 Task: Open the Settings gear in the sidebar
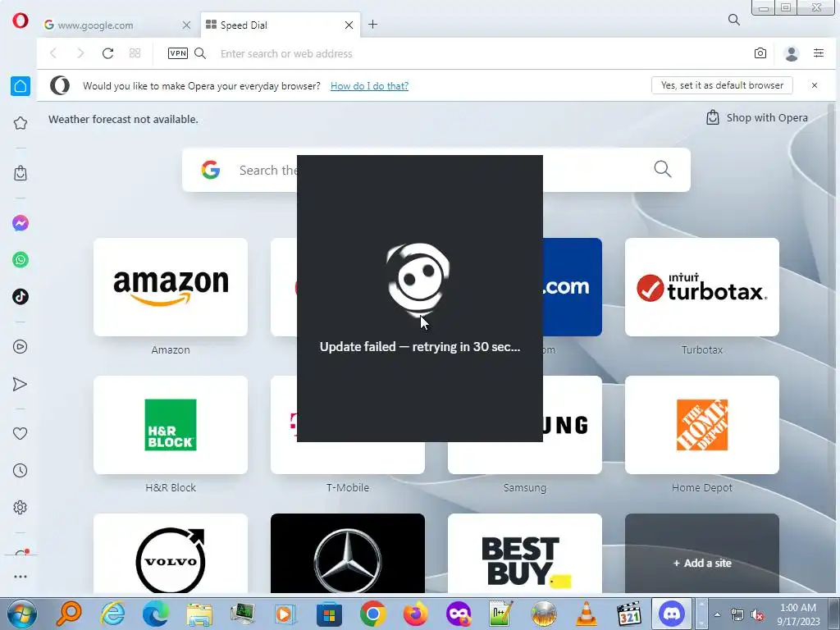coord(21,507)
